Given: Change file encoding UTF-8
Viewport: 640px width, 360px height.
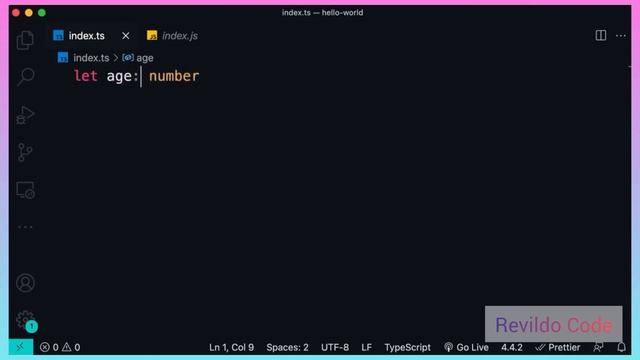Looking at the screenshot, I should pos(335,347).
